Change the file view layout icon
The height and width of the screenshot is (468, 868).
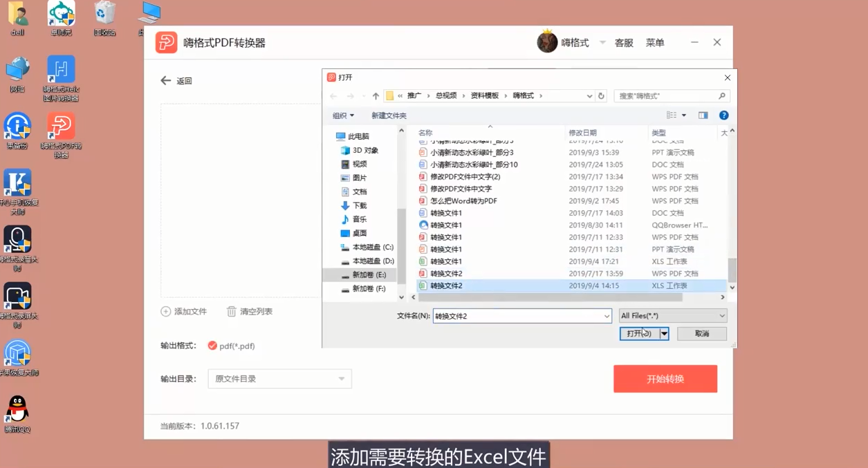(671, 115)
